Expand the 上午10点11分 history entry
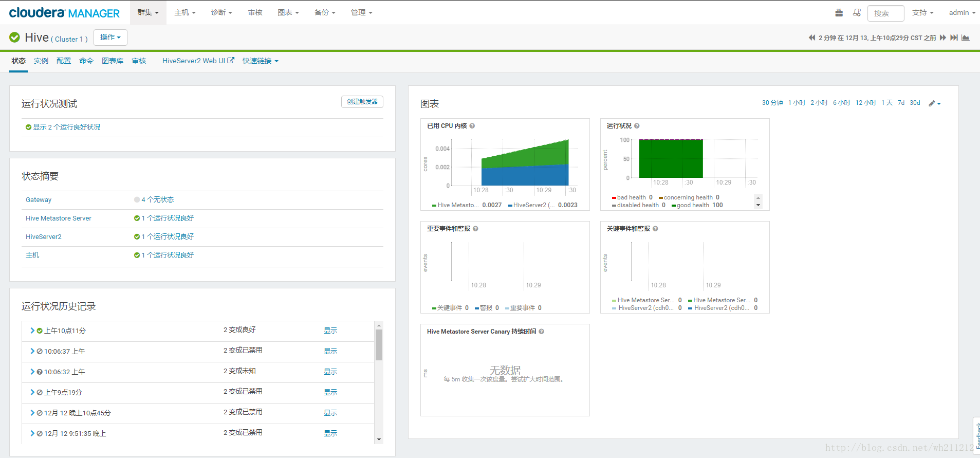980x458 pixels. [32, 331]
